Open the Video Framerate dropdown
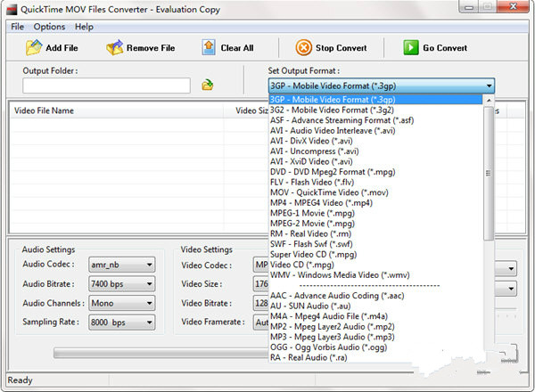The height and width of the screenshot is (392, 535). 261,323
